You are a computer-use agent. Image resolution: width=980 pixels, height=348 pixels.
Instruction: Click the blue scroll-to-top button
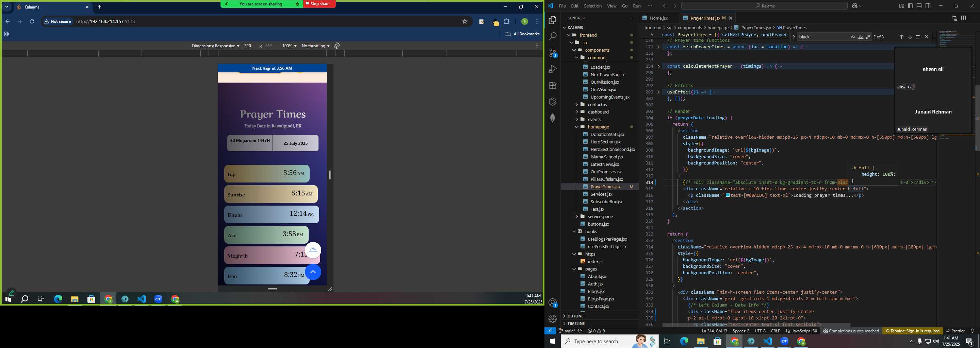(x=313, y=272)
